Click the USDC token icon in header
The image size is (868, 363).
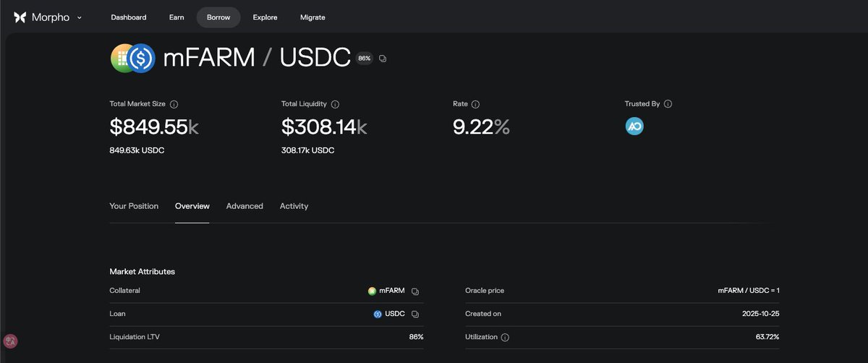pos(142,58)
